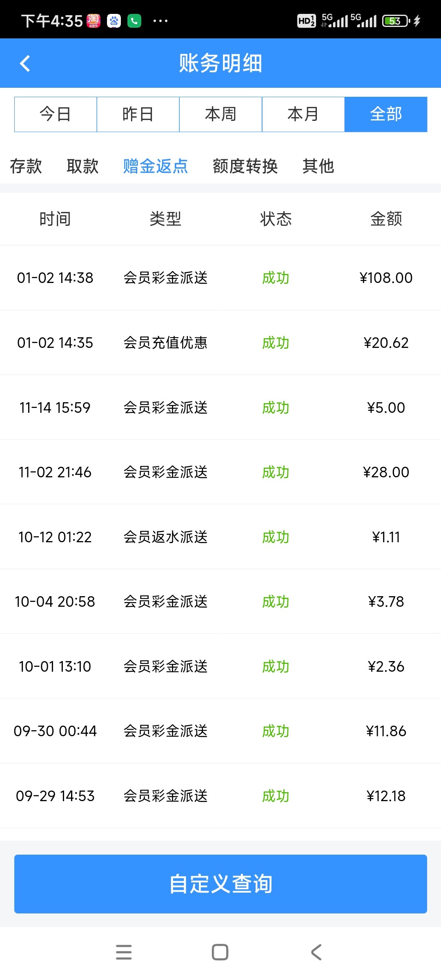Tap green phone call status icon
The height and width of the screenshot is (980, 441).
pos(134,21)
